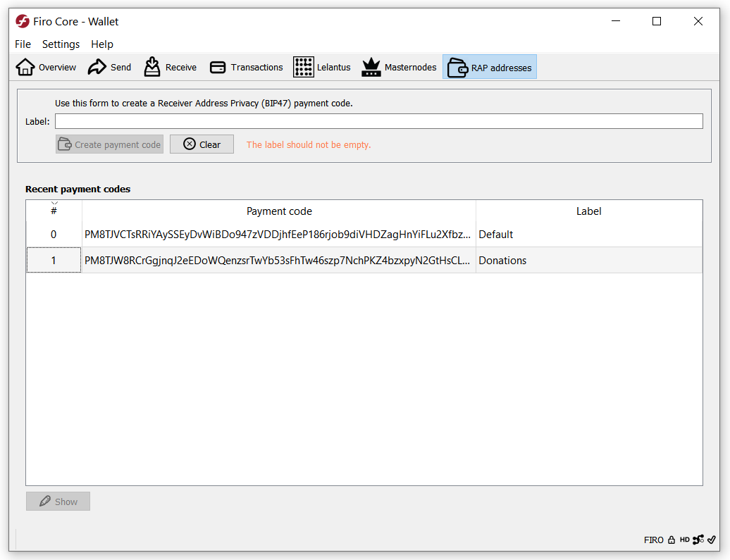The image size is (730, 560).
Task: Select the Default label cell
Action: (x=589, y=234)
